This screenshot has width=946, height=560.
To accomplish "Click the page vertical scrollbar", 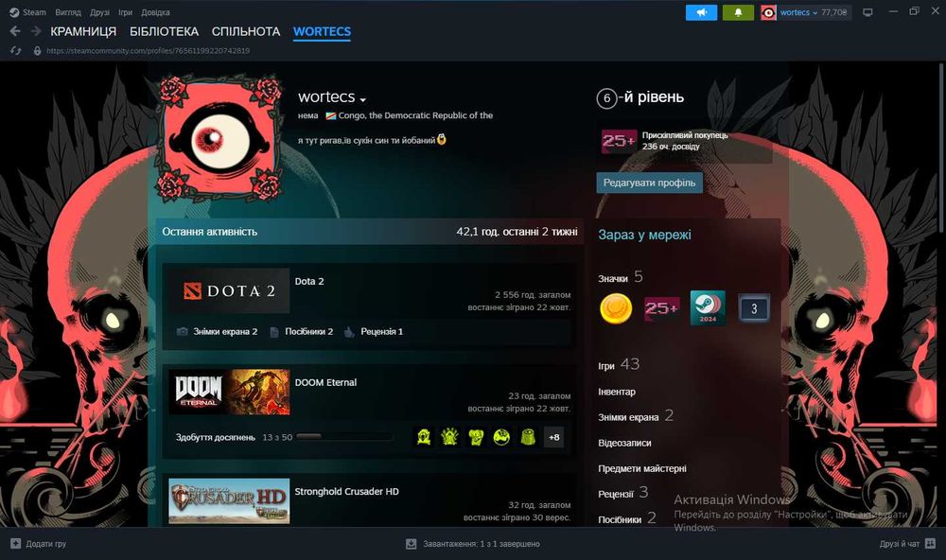I will click(x=941, y=148).
